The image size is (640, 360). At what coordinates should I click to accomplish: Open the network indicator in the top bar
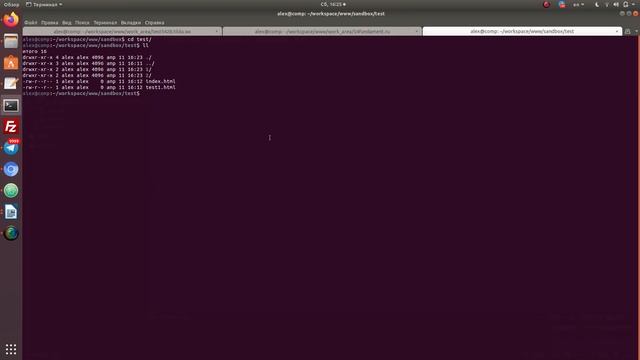coord(607,4)
